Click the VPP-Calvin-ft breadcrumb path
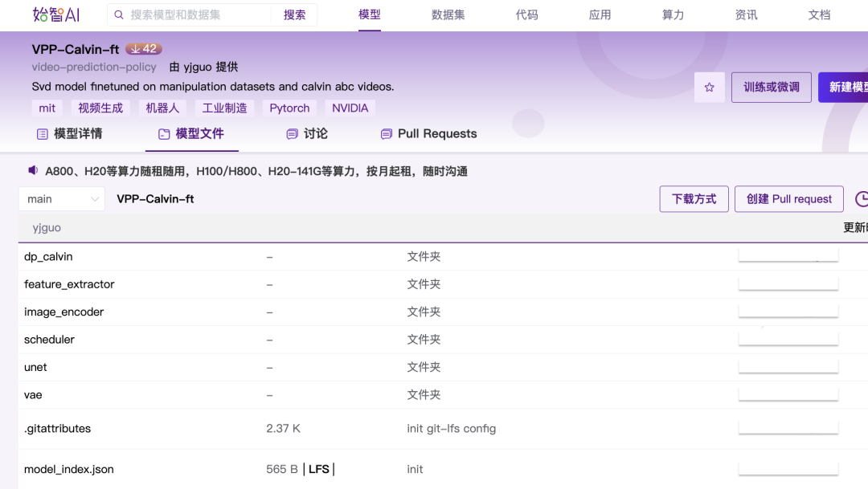The width and height of the screenshot is (868, 489). pos(156,199)
